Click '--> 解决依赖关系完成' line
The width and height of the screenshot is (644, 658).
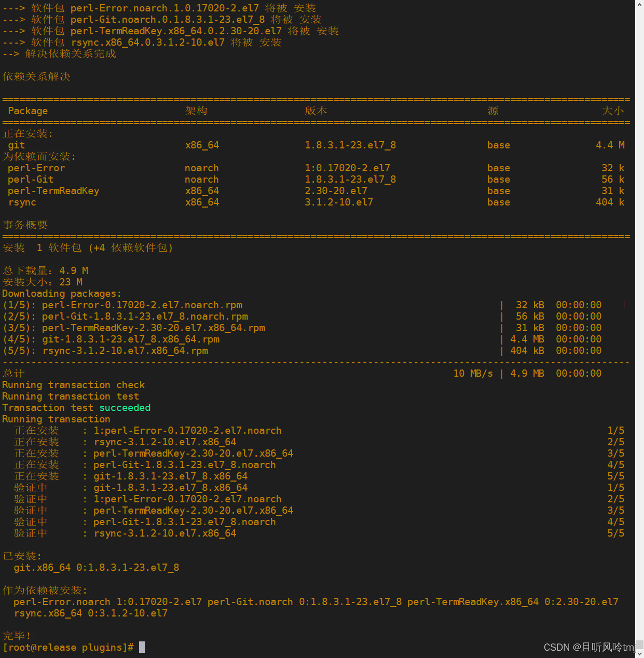point(59,53)
